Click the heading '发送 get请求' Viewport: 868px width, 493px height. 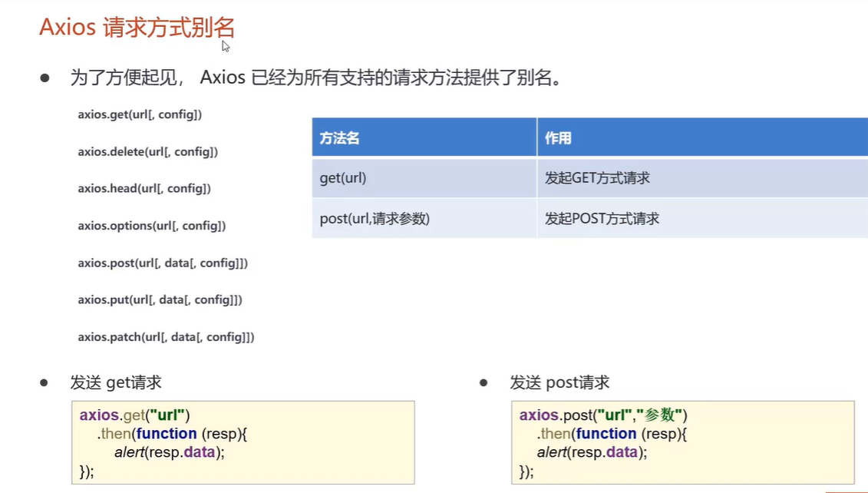tap(116, 382)
